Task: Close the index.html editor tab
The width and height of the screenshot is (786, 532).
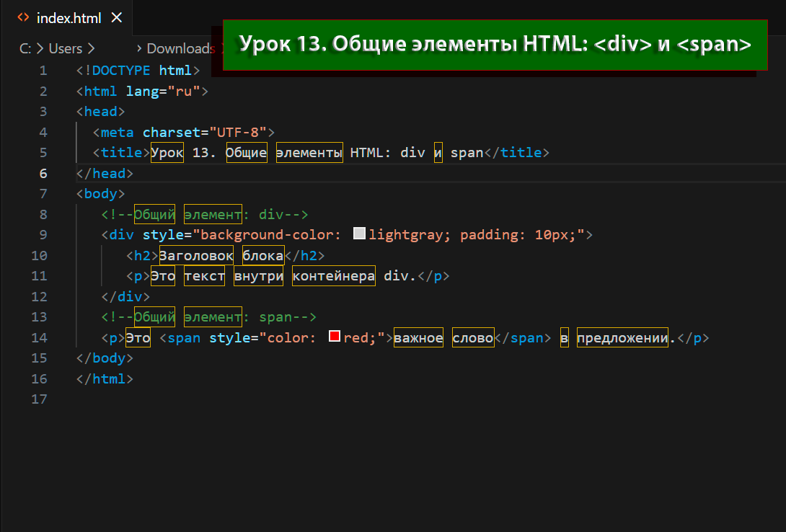Action: 118,18
